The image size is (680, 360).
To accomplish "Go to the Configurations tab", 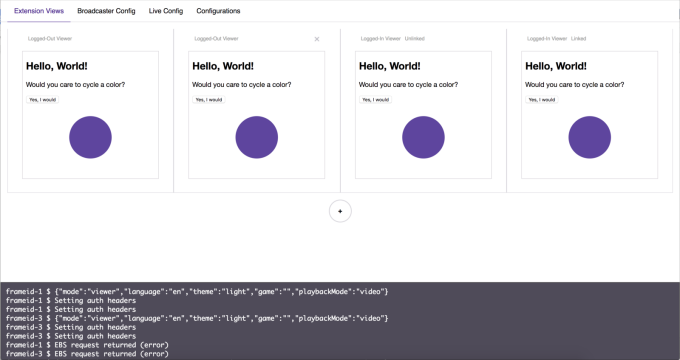I will (x=218, y=11).
